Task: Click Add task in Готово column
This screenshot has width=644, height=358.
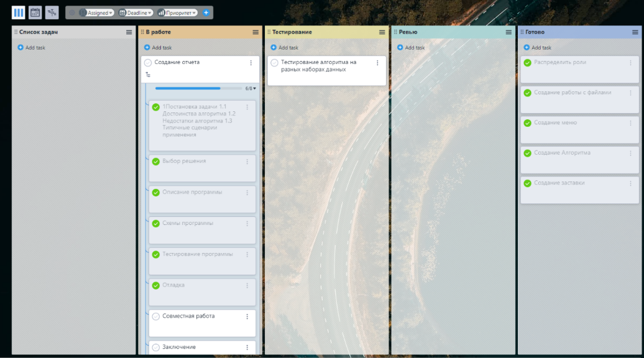Action: [537, 48]
